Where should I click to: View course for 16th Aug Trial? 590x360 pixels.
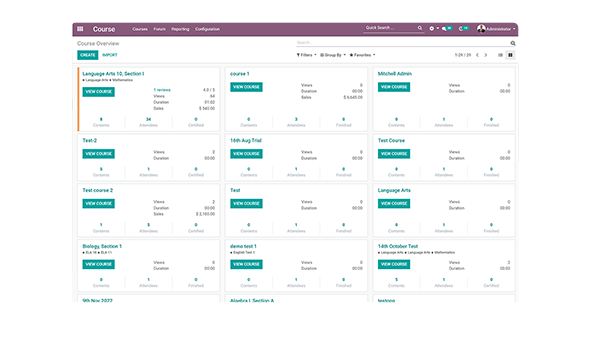246,153
